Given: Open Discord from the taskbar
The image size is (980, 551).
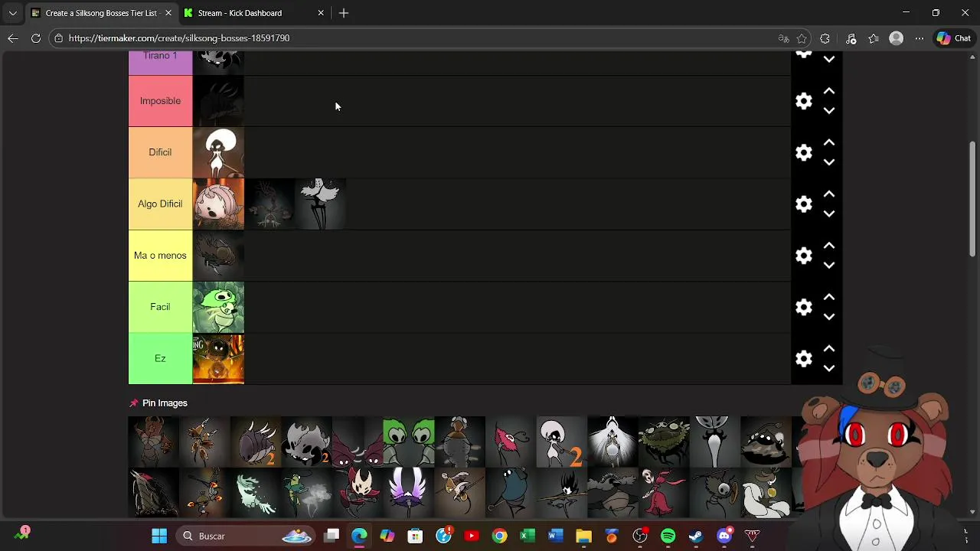Looking at the screenshot, I should (724, 536).
